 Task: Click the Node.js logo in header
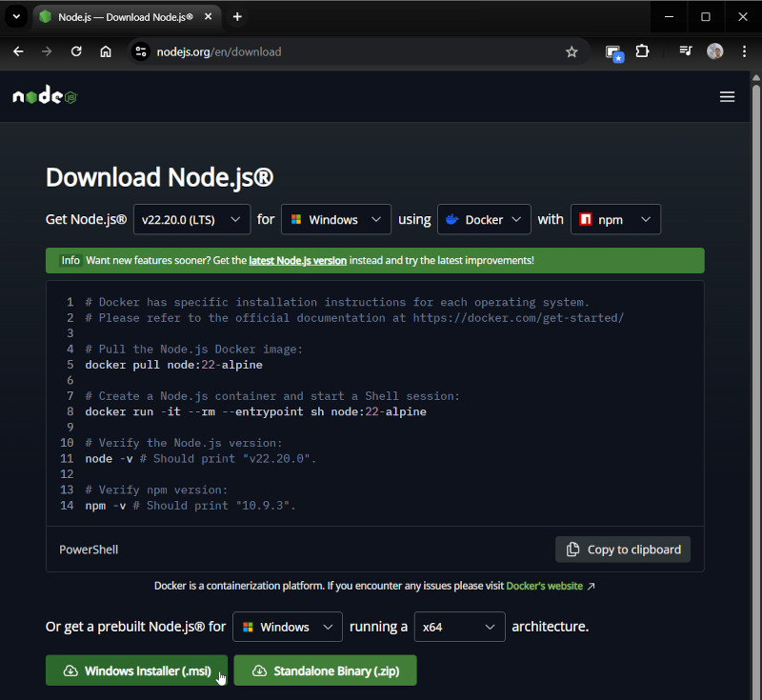44,96
